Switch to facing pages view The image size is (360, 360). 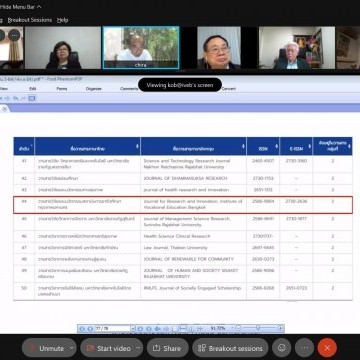point(191,329)
